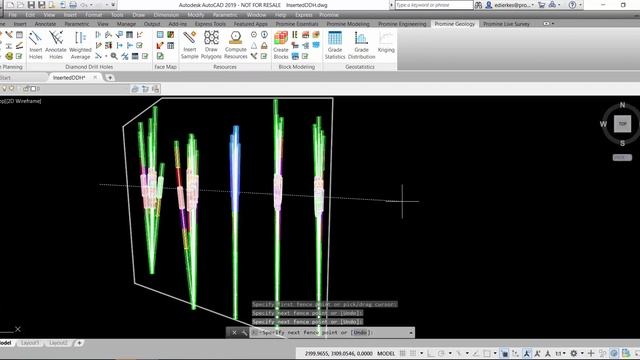
Task: Click the search keyword input field
Action: pyautogui.click(x=433, y=5)
